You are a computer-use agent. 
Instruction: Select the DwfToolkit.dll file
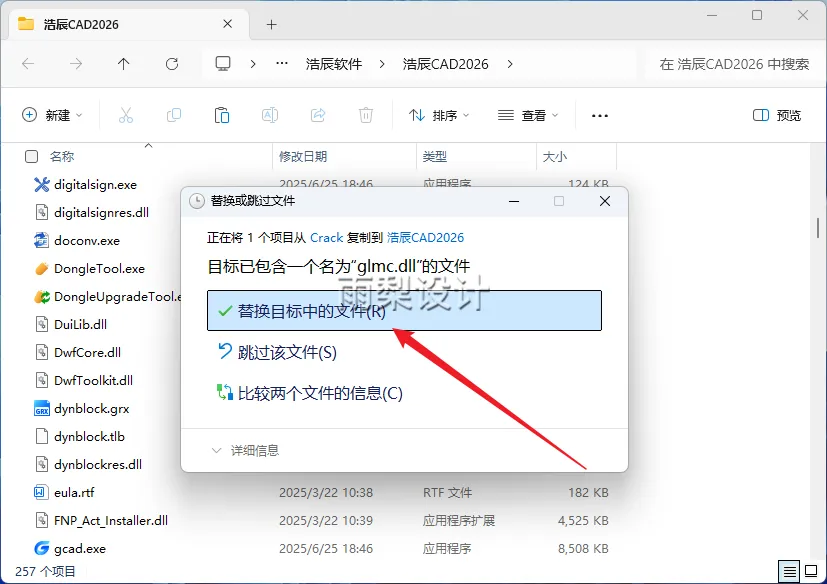(93, 380)
